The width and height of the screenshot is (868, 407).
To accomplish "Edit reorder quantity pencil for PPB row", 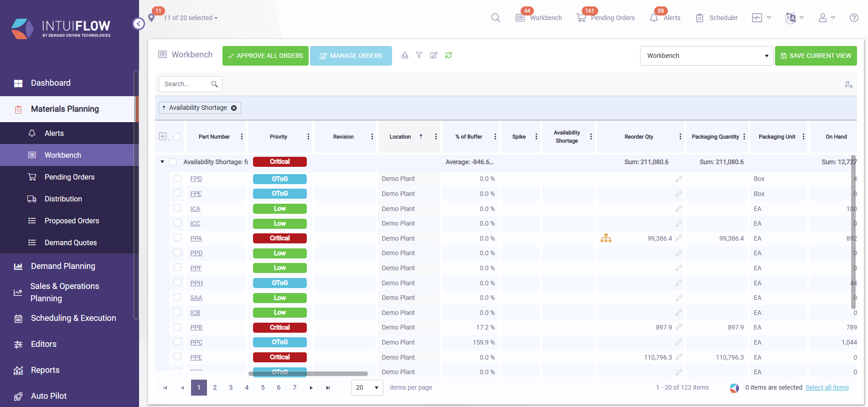I will pyautogui.click(x=679, y=327).
